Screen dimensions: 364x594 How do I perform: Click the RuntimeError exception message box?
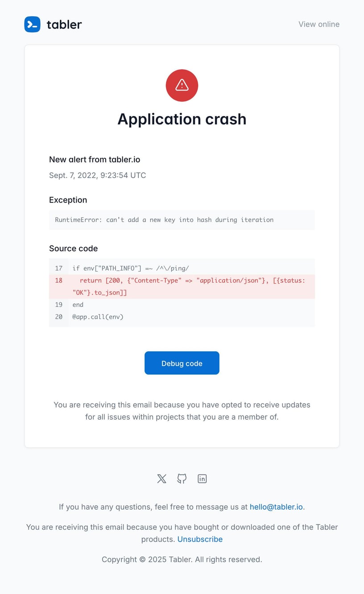pos(182,220)
